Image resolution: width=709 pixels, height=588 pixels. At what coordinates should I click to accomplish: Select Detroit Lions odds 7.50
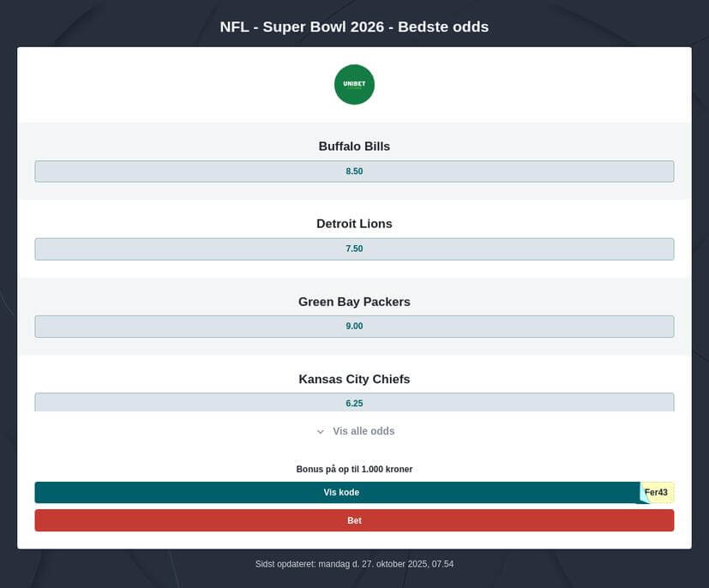click(x=354, y=249)
